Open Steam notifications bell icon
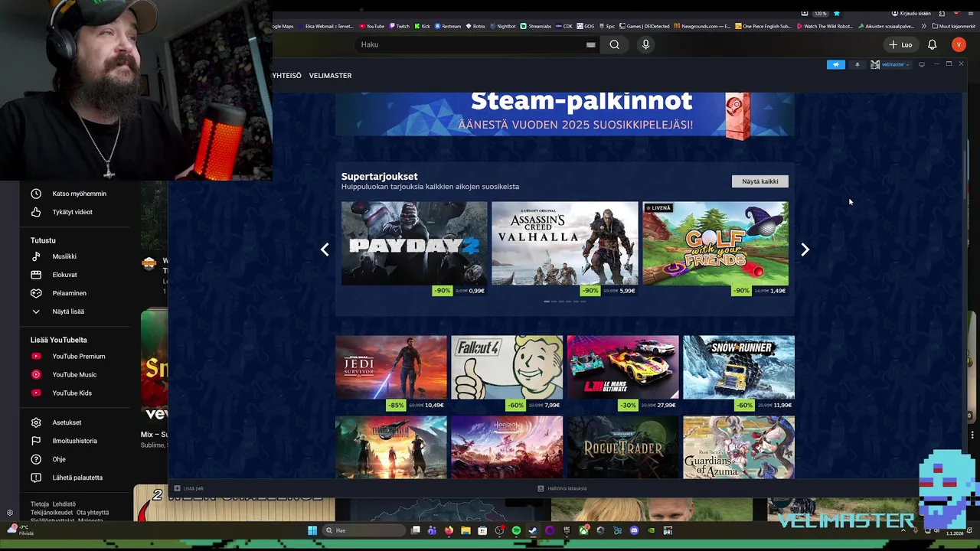The height and width of the screenshot is (551, 980). click(857, 64)
